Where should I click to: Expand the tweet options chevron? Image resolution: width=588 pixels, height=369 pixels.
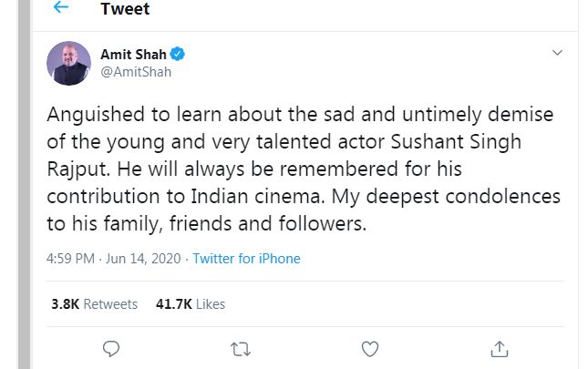tap(558, 54)
